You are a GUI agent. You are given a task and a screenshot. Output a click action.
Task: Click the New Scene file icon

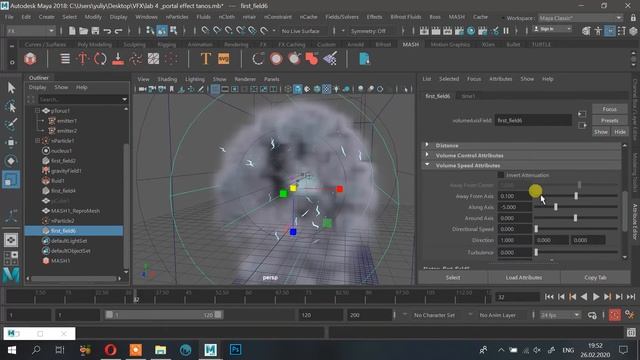click(x=72, y=31)
